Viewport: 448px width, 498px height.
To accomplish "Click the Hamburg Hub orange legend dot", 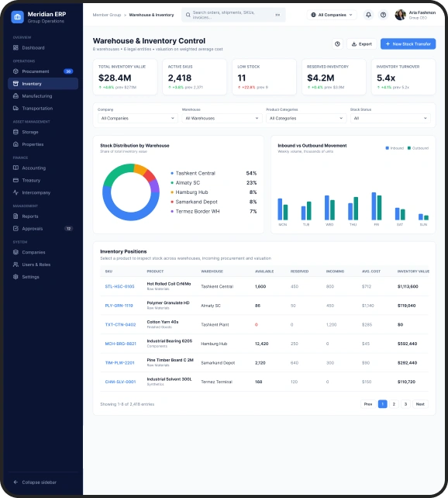I will [x=172, y=192].
